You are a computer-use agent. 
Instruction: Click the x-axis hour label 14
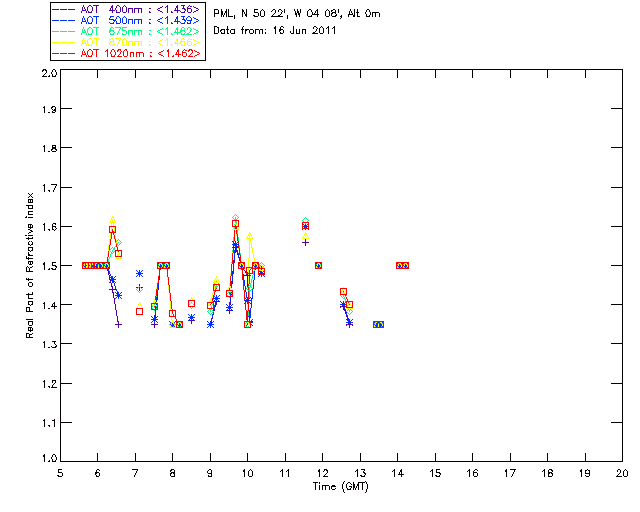pos(398,473)
